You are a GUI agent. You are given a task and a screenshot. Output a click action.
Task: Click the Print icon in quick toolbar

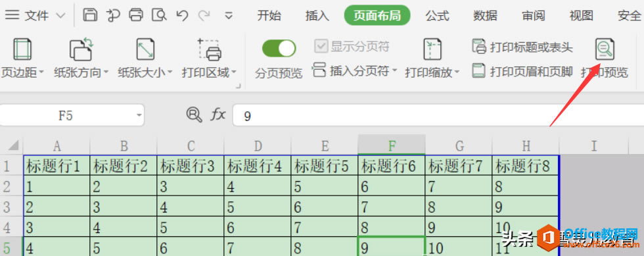point(136,15)
